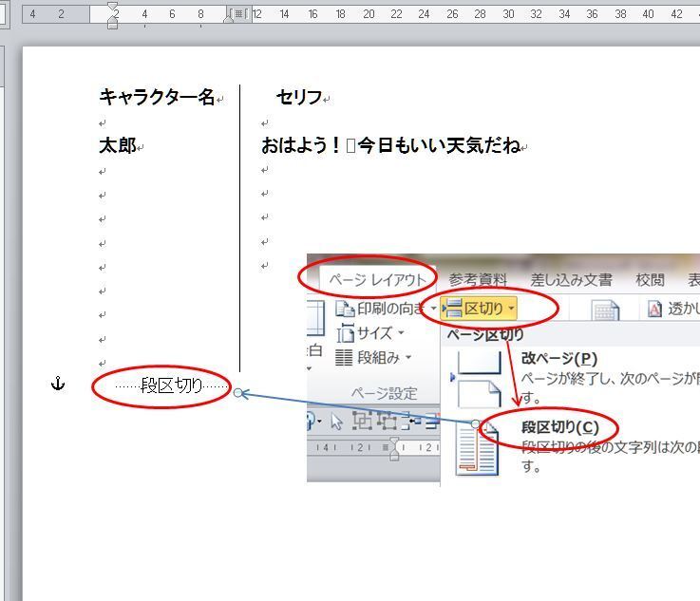This screenshot has width=700, height=601.
Task: Click the 透かし watermark button
Action: point(673,309)
